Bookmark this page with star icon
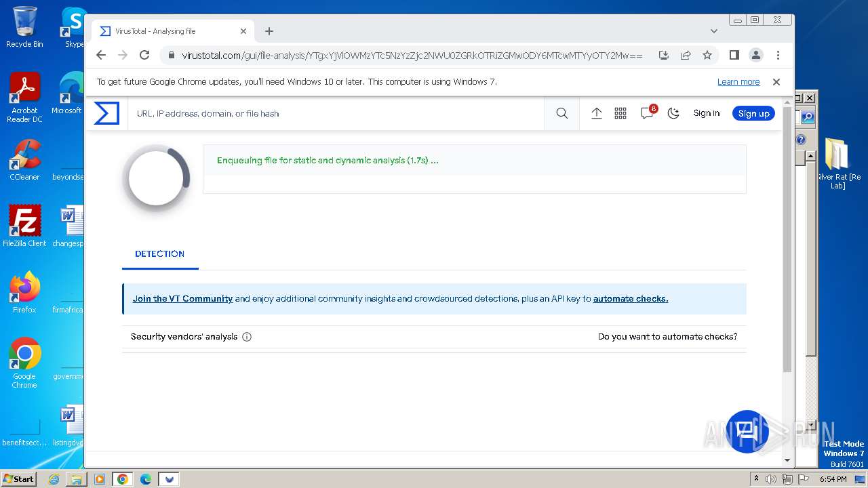This screenshot has width=868, height=488. click(x=707, y=55)
